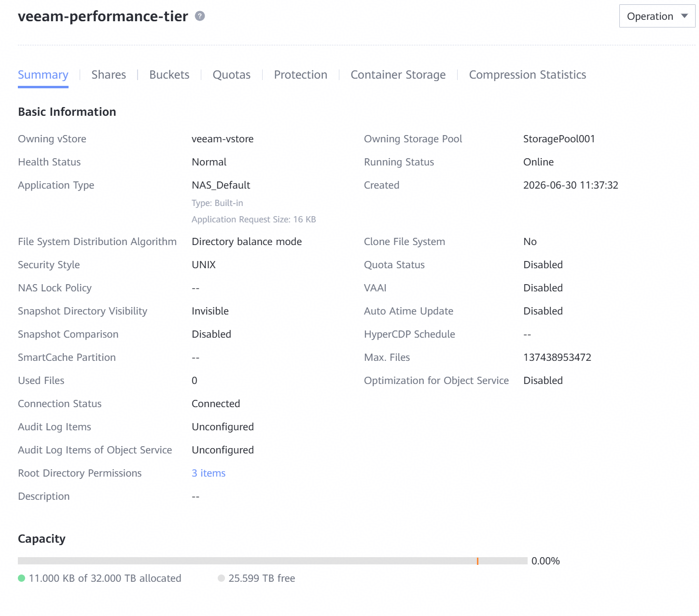Click the 'Type: Built-in' note
The image size is (699, 616).
[217, 203]
